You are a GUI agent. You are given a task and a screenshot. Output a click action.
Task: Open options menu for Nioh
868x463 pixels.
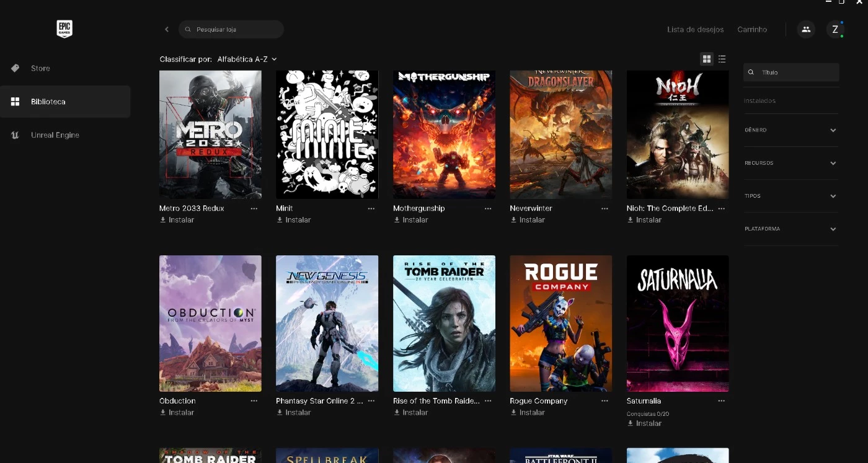[722, 209]
